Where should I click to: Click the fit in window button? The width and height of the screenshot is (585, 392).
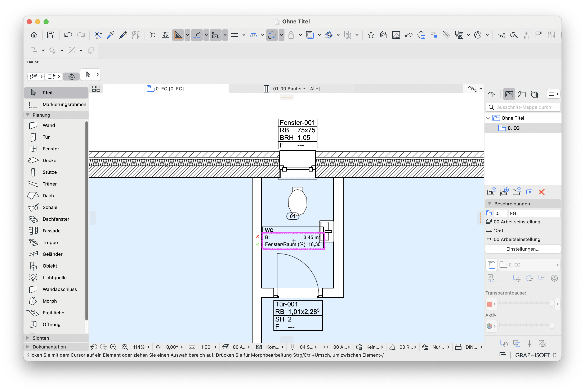coord(125,347)
